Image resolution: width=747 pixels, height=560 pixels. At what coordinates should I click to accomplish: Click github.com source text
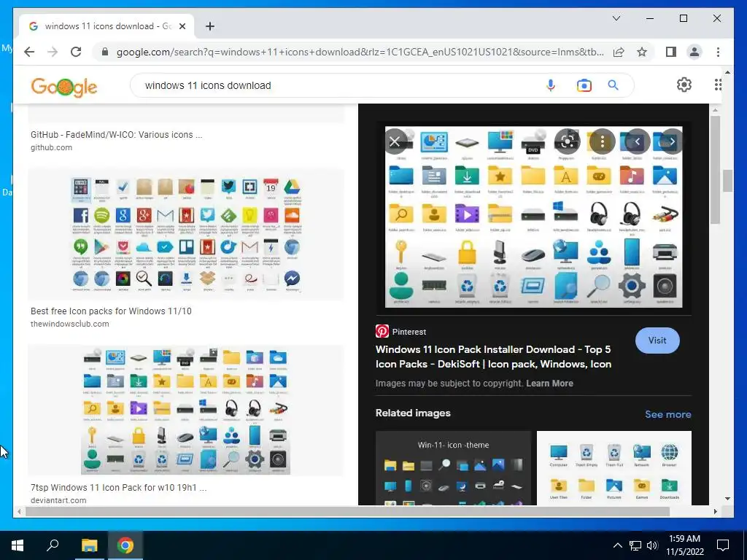tap(52, 147)
